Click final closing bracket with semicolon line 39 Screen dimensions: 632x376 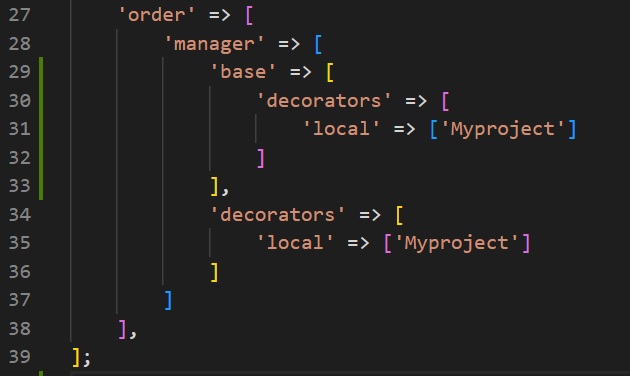pos(81,357)
